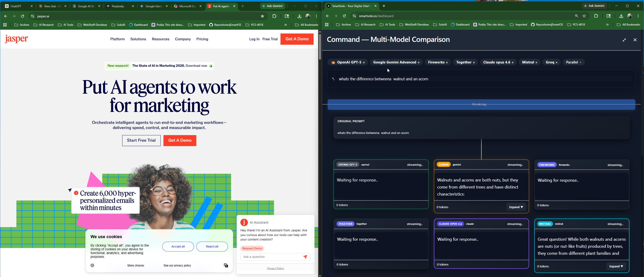This screenshot has height=277, width=644.
Task: Show more bookmarks chevron in jasper.ai window
Action: 285,25
